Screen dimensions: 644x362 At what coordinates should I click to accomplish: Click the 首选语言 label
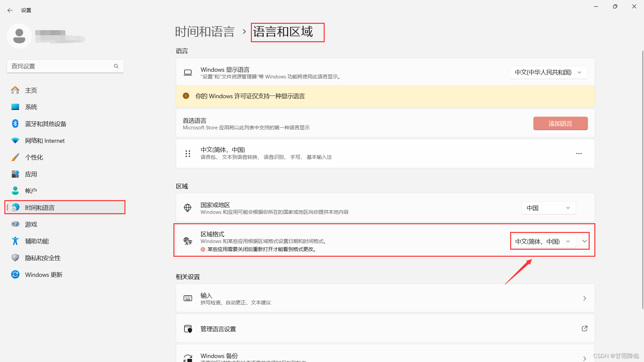pos(195,120)
